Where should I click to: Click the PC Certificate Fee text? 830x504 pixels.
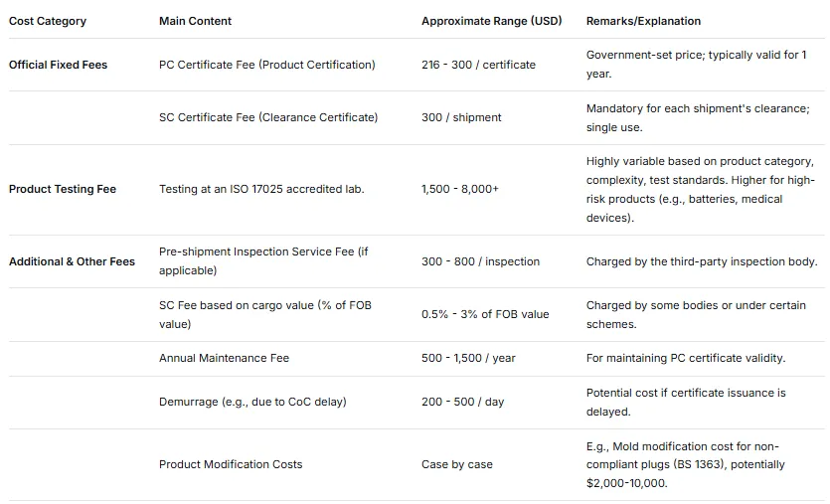pyautogui.click(x=266, y=65)
